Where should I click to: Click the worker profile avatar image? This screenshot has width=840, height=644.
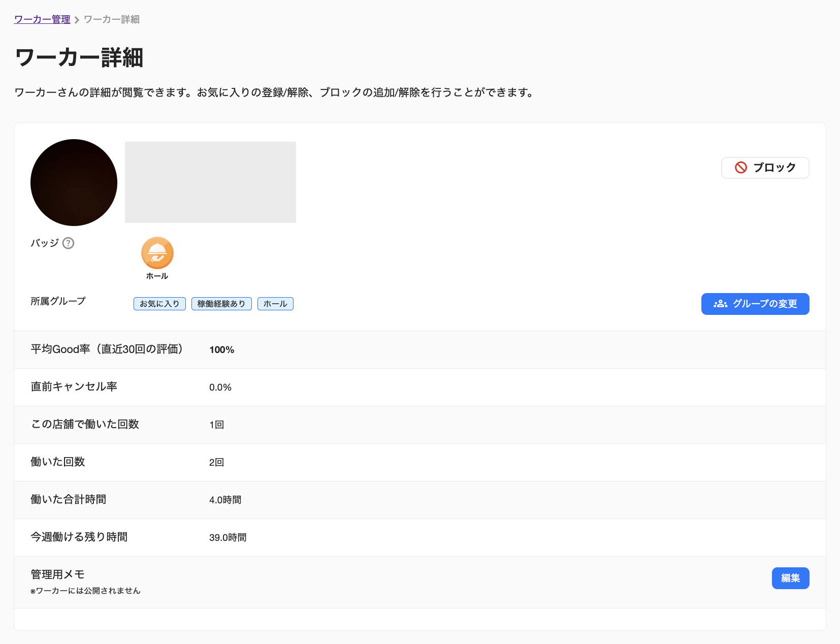74,182
